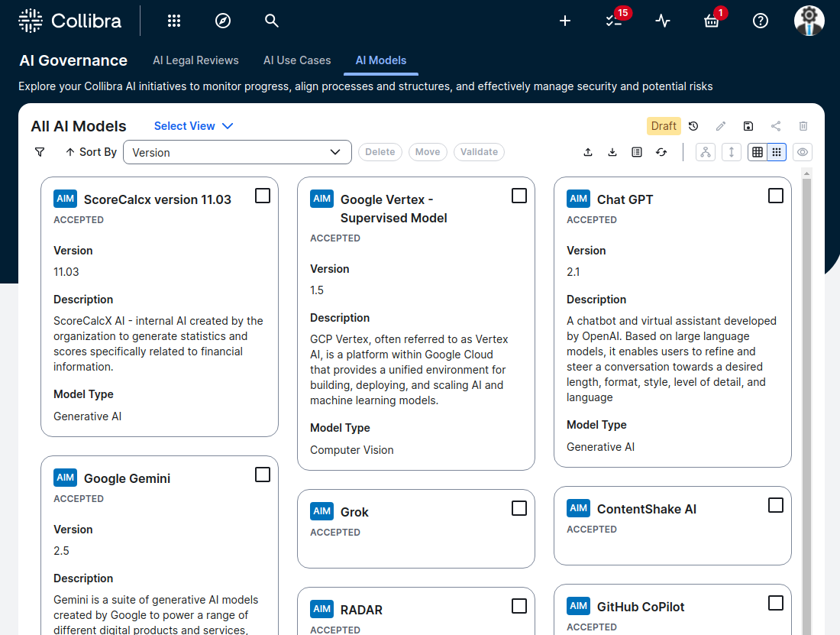Click the compass browse icon
Image resolution: width=840 pixels, height=635 pixels.
coord(223,21)
